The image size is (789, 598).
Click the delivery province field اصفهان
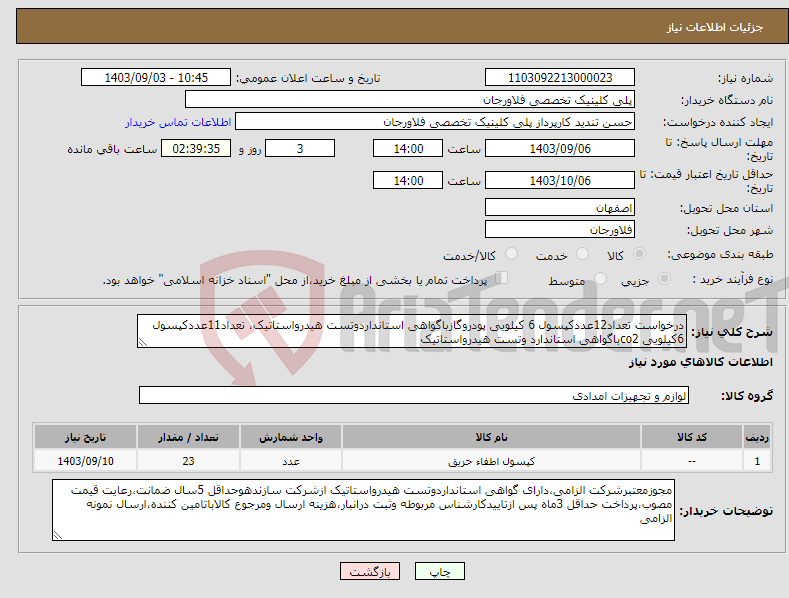(x=560, y=207)
